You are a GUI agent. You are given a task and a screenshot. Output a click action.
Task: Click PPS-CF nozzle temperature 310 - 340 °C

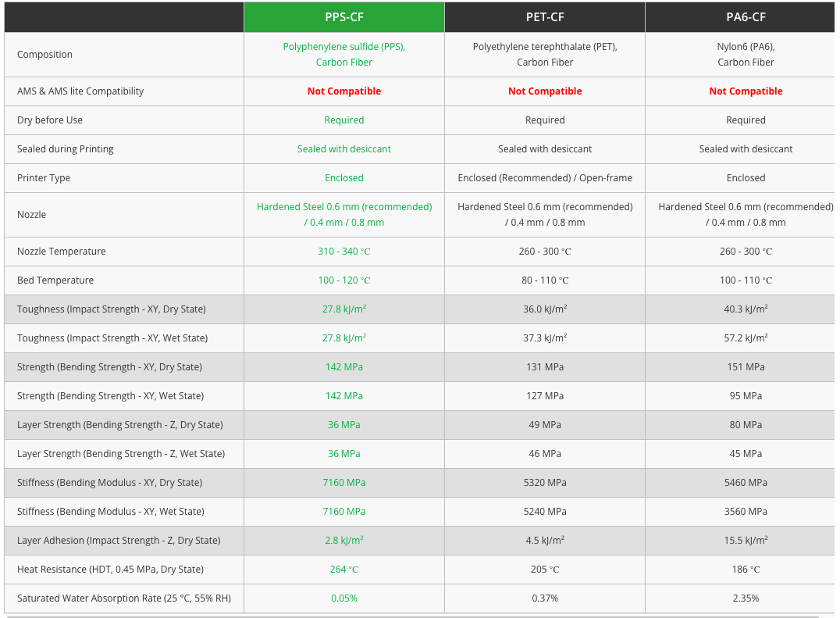(344, 252)
